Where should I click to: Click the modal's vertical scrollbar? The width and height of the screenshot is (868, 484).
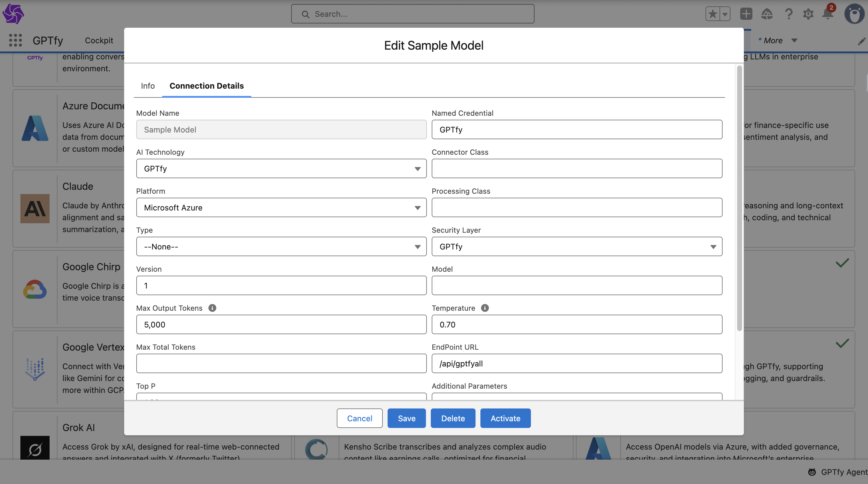point(739,198)
